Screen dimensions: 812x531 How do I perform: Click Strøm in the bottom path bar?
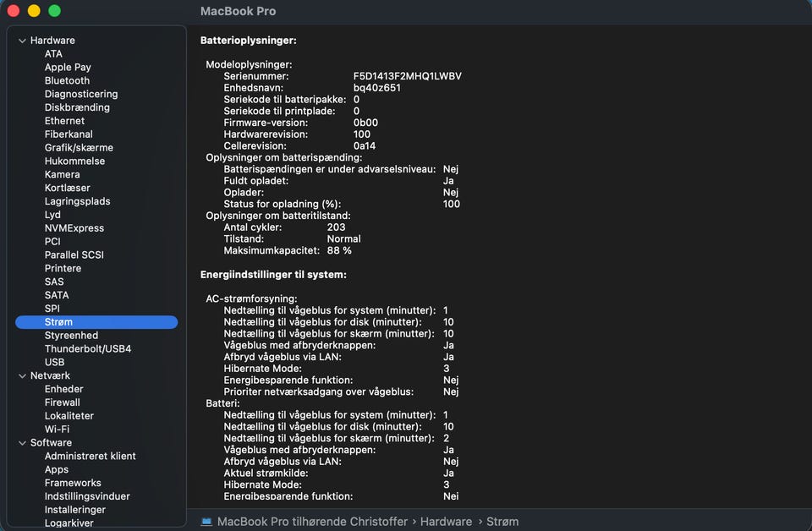point(502,522)
